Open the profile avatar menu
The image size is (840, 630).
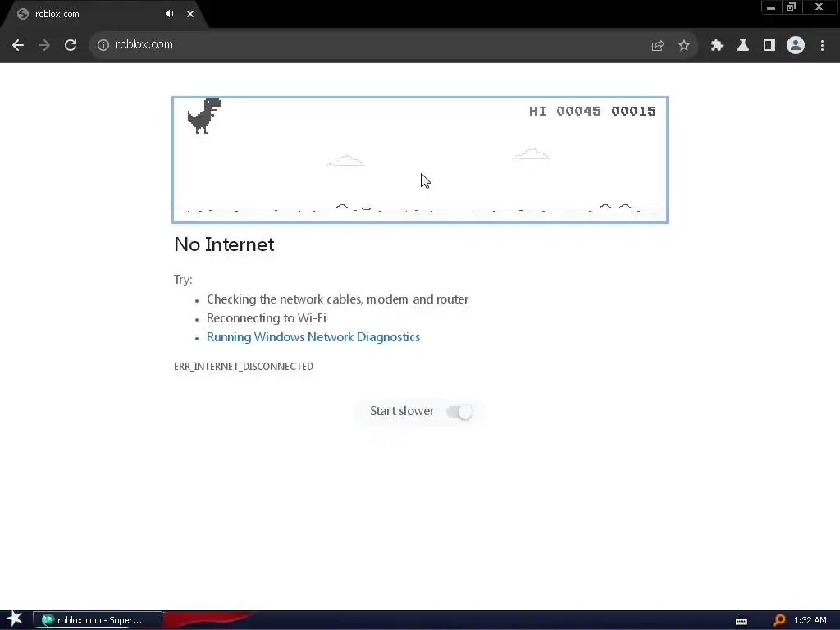click(x=796, y=46)
